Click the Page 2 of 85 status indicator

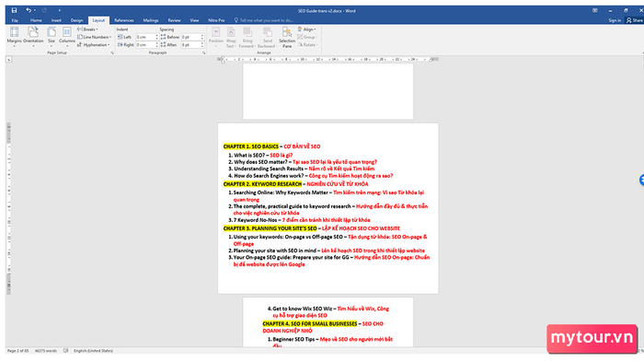17,351
